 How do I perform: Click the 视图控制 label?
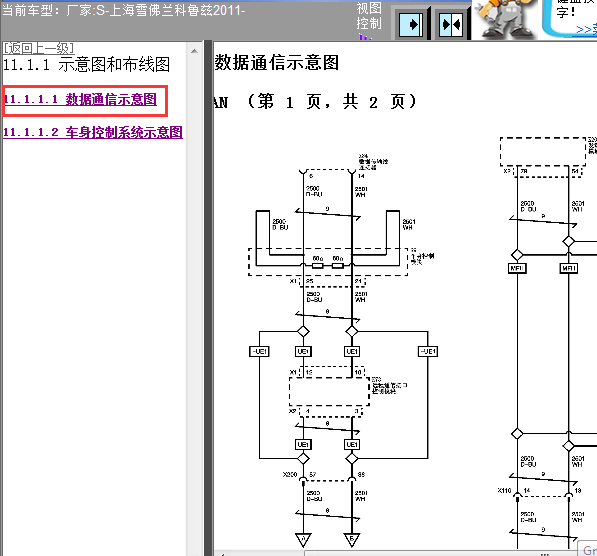369,16
